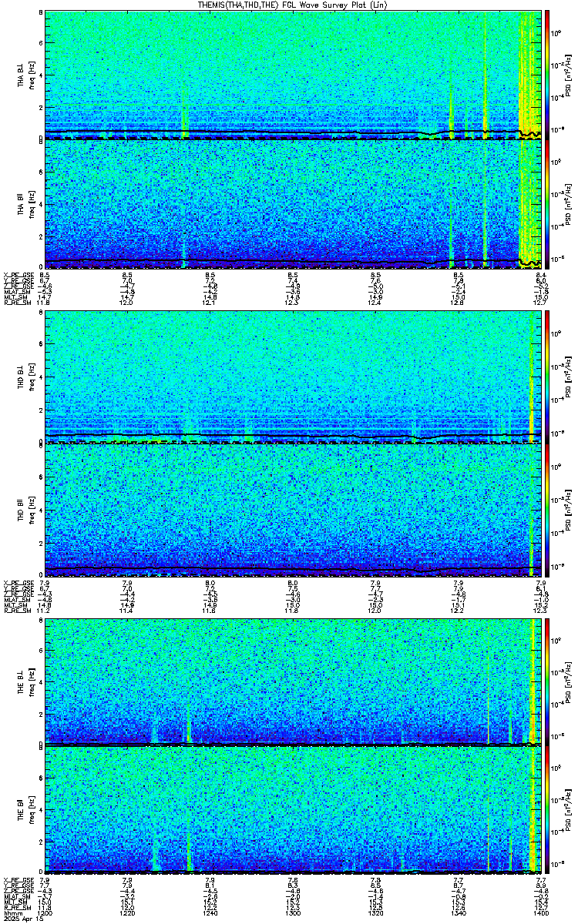Click the 1200 time tick label

coord(45,914)
